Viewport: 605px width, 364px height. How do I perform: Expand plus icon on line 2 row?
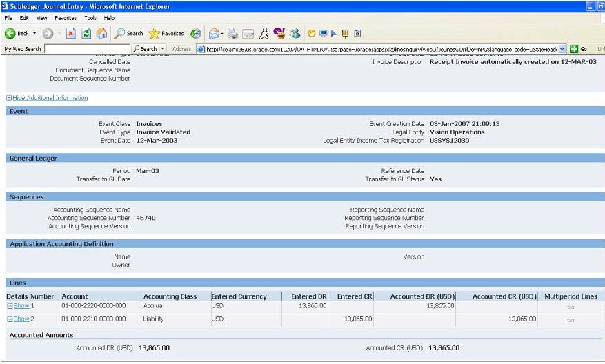click(10, 319)
